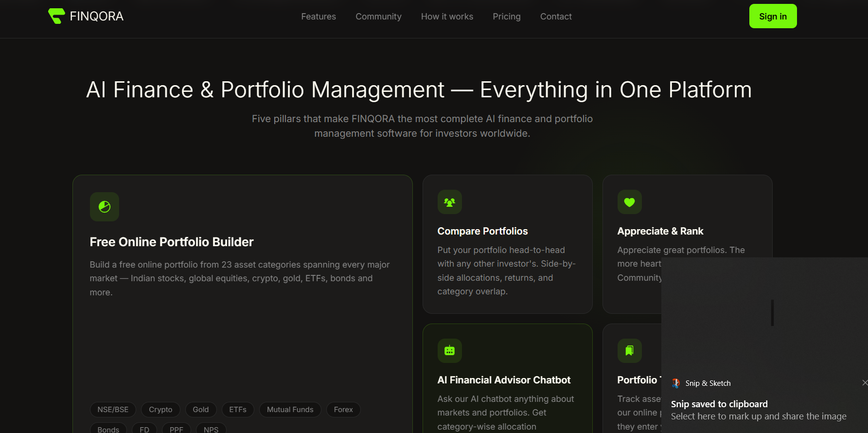Click the heart icon above Appreciate & Rank
Viewport: 868px width, 433px height.
pos(630,202)
